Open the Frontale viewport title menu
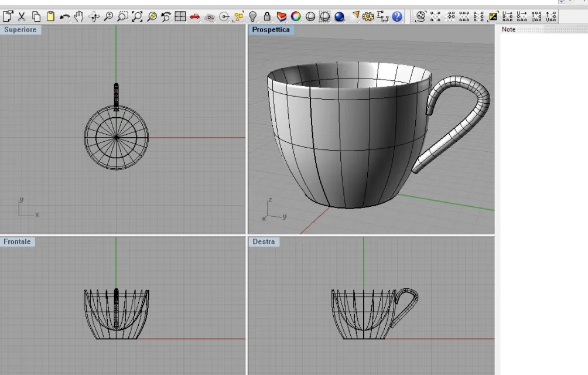Viewport: 588px width, 375px height. (18, 242)
